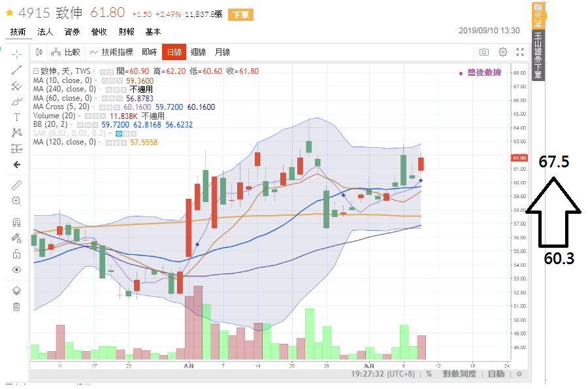Click the ruler measure tool
The image size is (588, 389).
tap(17, 186)
